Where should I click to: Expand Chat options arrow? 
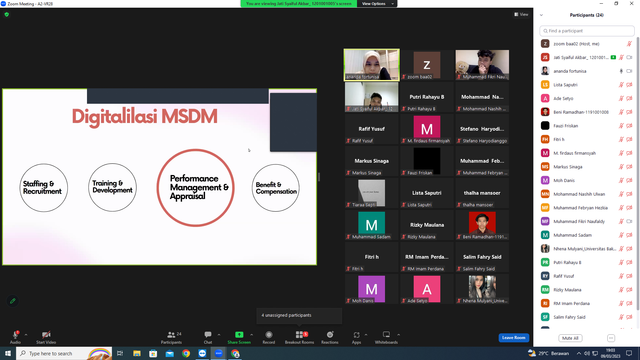coord(219,335)
